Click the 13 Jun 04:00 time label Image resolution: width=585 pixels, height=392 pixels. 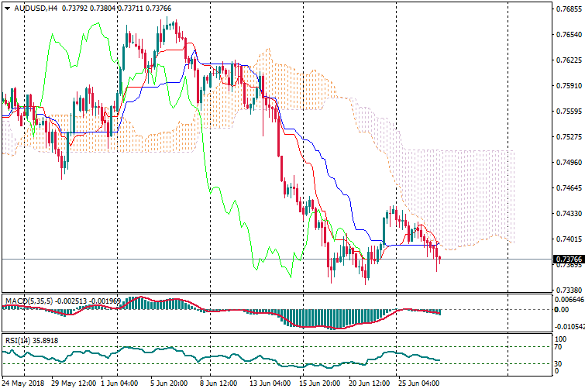point(269,383)
